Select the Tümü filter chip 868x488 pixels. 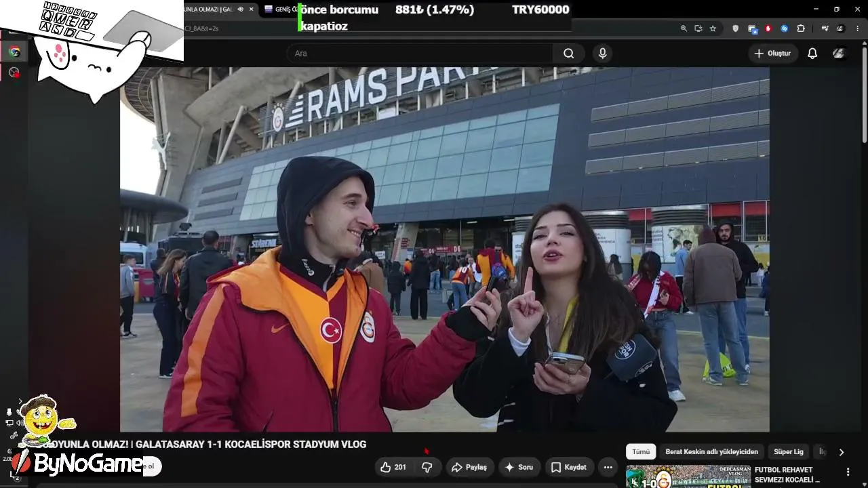[x=641, y=451]
